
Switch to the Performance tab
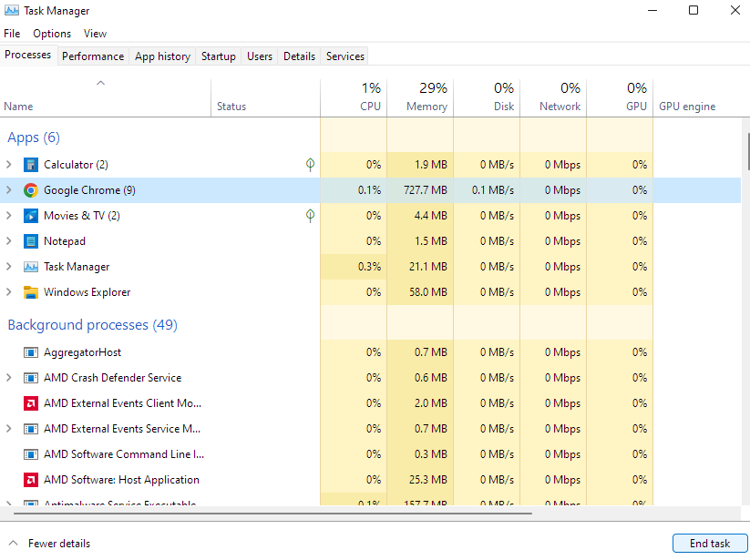[93, 56]
